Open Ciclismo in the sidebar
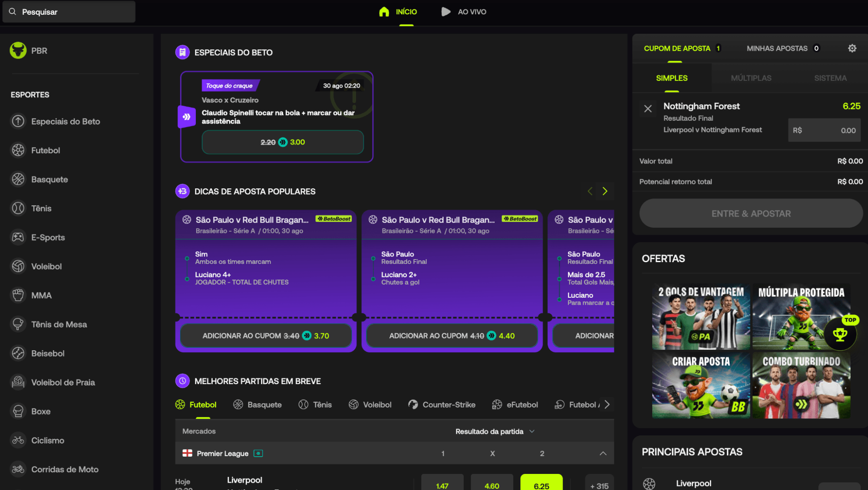The height and width of the screenshot is (490, 868). [x=37, y=441]
